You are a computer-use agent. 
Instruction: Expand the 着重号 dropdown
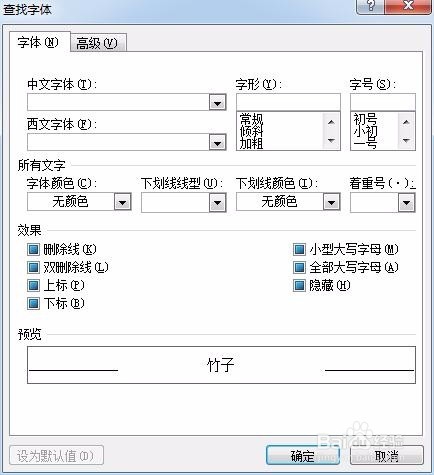pos(406,202)
